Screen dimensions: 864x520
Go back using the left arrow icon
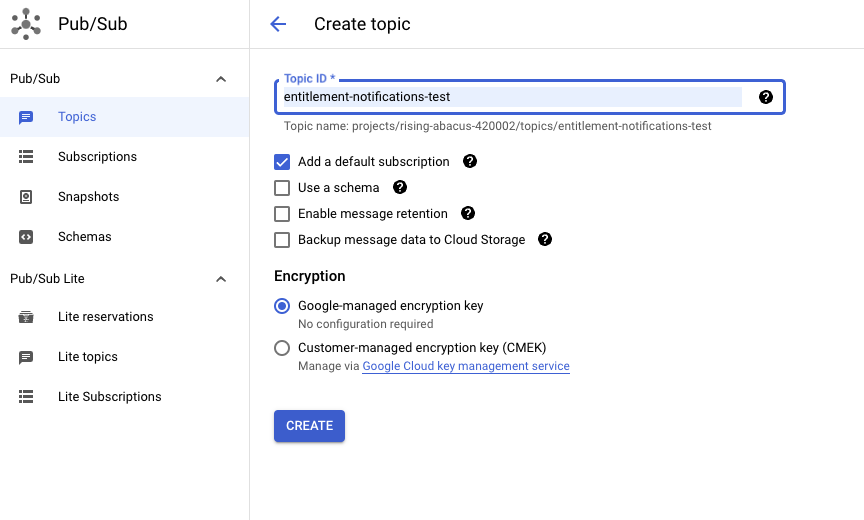[278, 24]
